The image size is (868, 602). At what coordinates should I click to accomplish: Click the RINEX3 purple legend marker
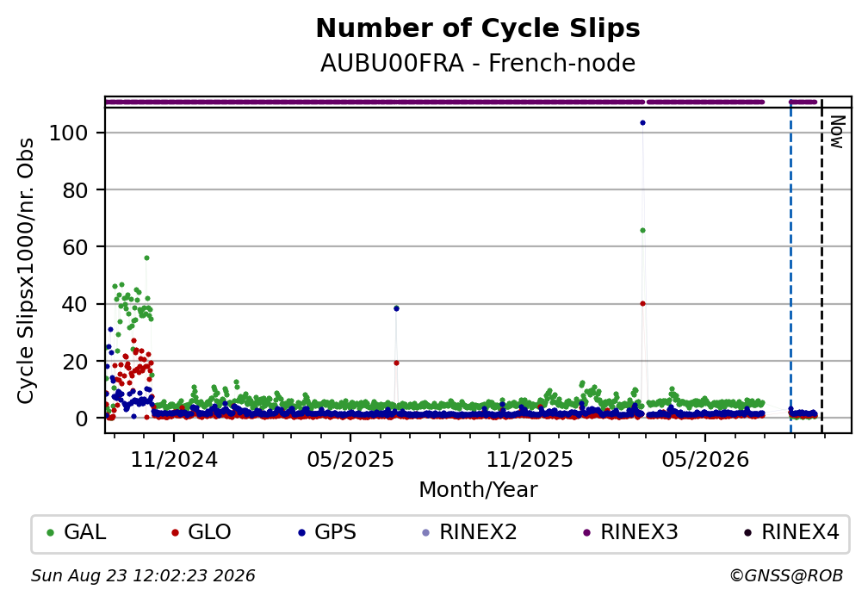pyautogui.click(x=586, y=533)
